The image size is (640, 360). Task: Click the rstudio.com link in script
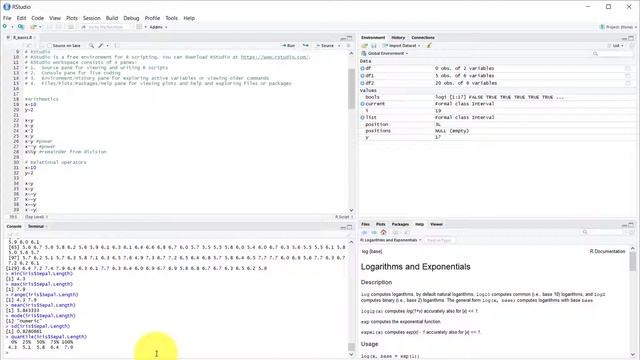click(x=275, y=58)
